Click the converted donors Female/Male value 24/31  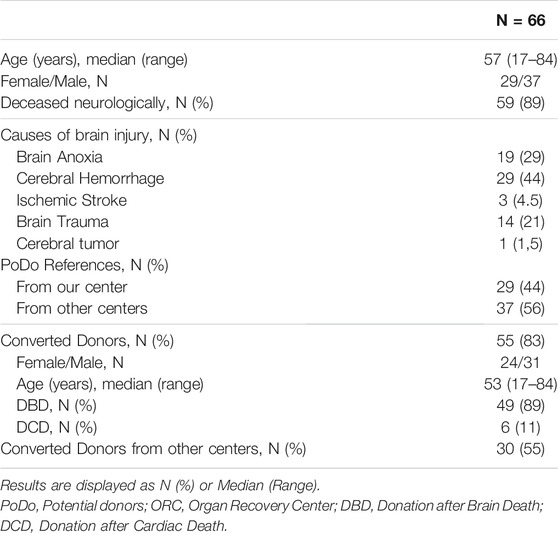tap(520, 363)
